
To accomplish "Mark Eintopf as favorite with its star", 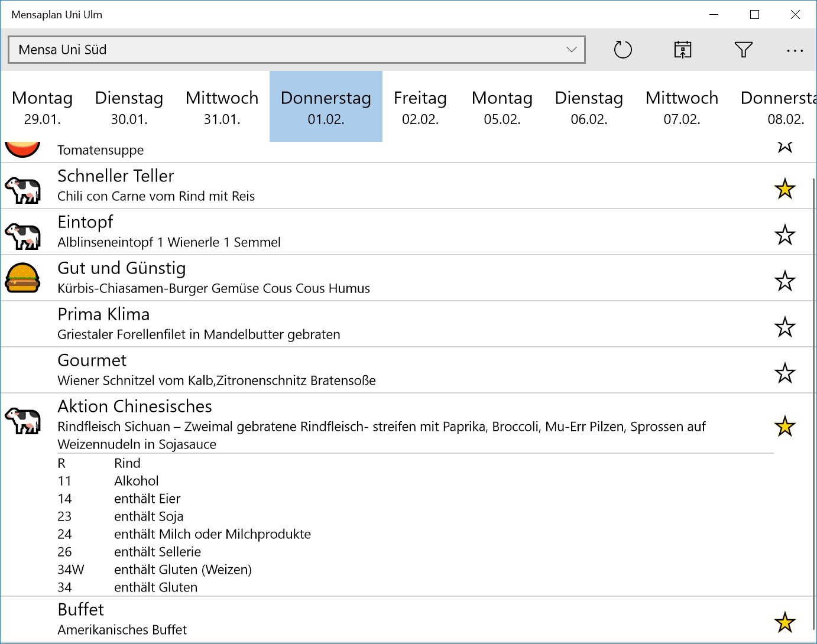I will (x=784, y=235).
